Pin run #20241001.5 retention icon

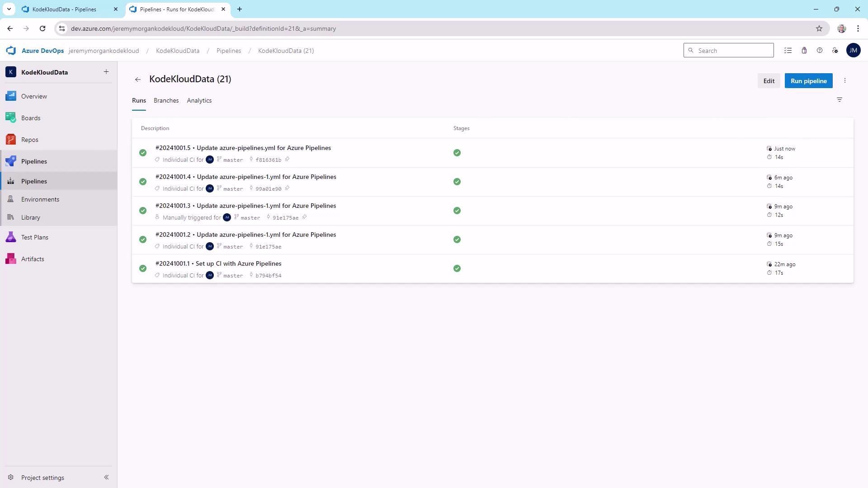click(287, 159)
